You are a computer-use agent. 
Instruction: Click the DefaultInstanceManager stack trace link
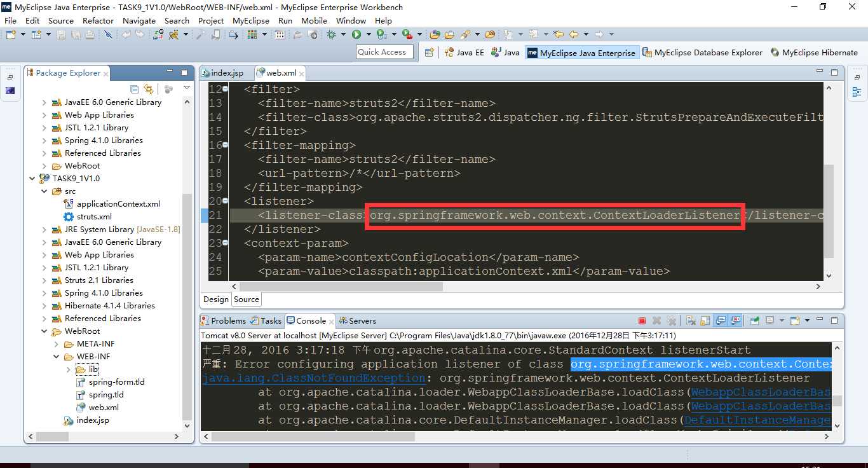(757, 420)
